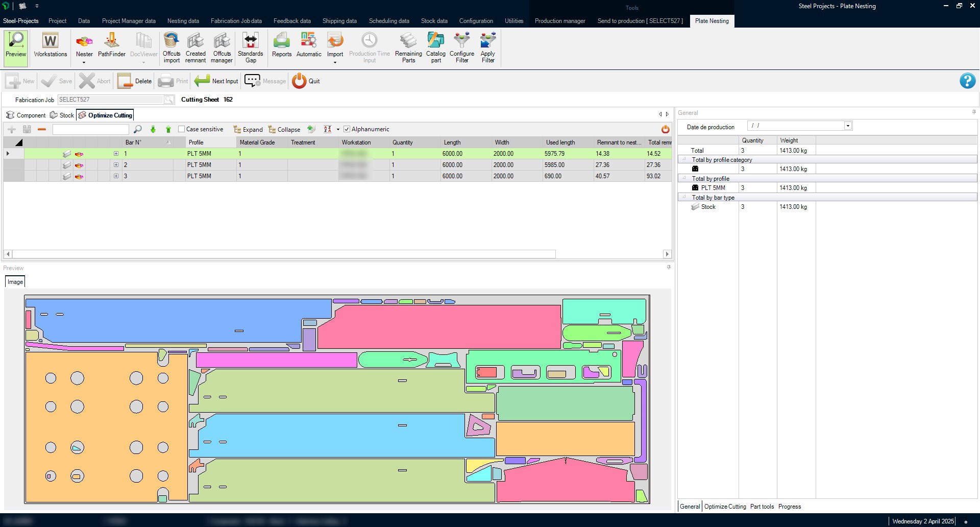This screenshot has width=980, height=527.
Task: Open the Fabrication Job data menu
Action: click(236, 21)
